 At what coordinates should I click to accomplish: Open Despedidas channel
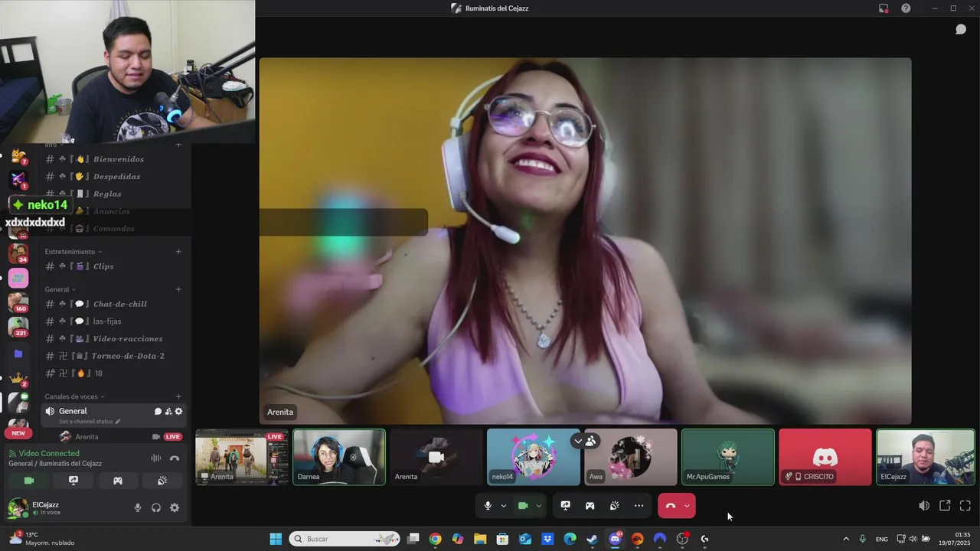pos(115,177)
